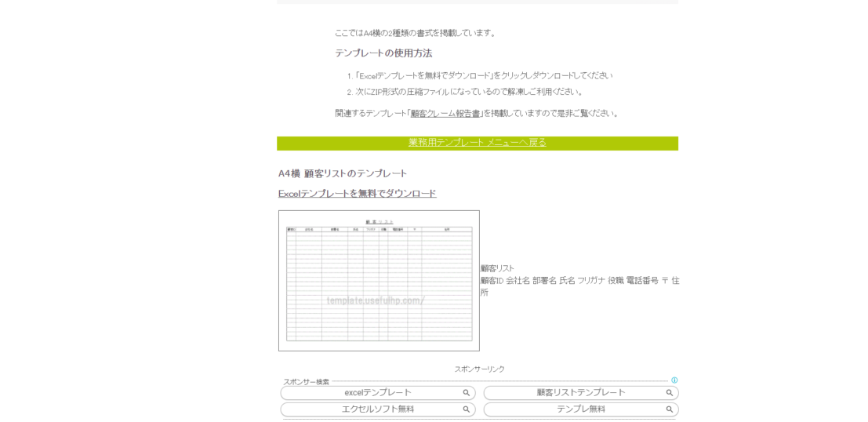Click intro sentence ここではA4横の2種類の書式
Screen dimensions: 868x422
click(x=415, y=33)
